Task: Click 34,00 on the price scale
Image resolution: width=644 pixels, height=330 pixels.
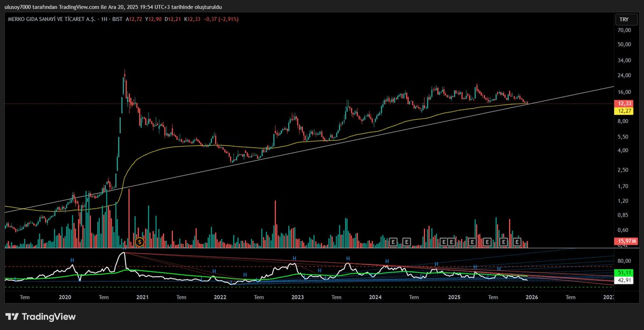Action: coord(624,60)
